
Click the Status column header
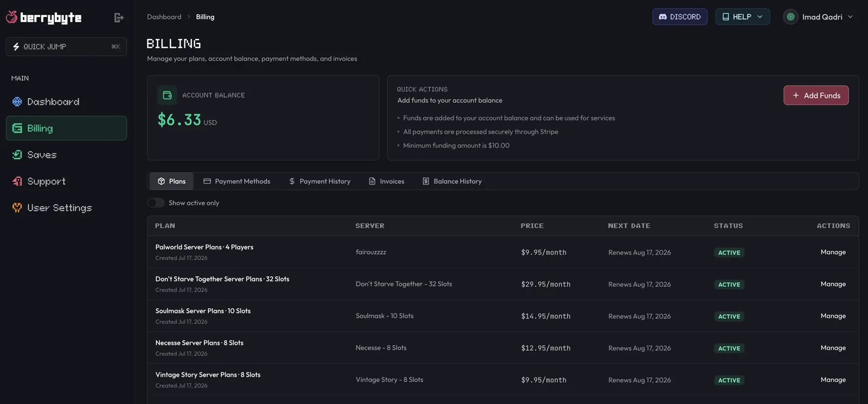729,226
